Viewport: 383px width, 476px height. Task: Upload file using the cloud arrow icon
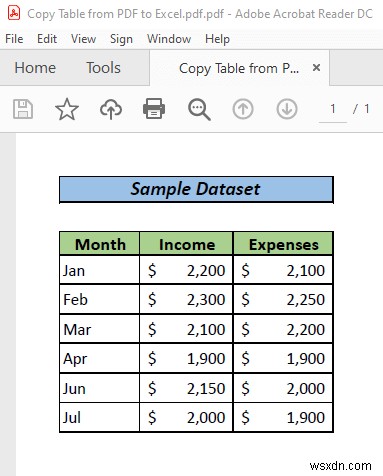coord(111,109)
